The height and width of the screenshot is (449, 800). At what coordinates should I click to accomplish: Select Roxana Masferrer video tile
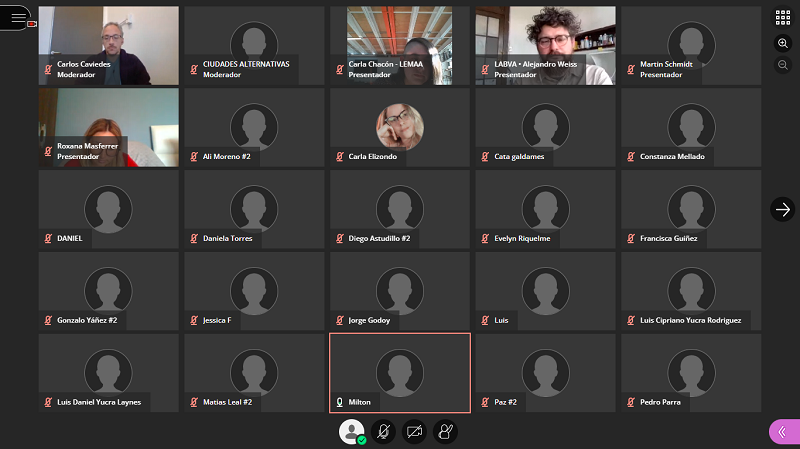(109, 128)
